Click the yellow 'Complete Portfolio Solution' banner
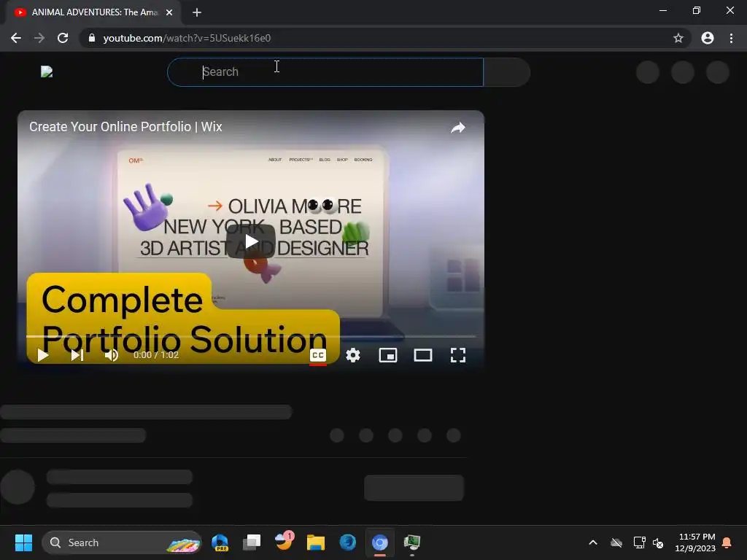 coord(183,319)
